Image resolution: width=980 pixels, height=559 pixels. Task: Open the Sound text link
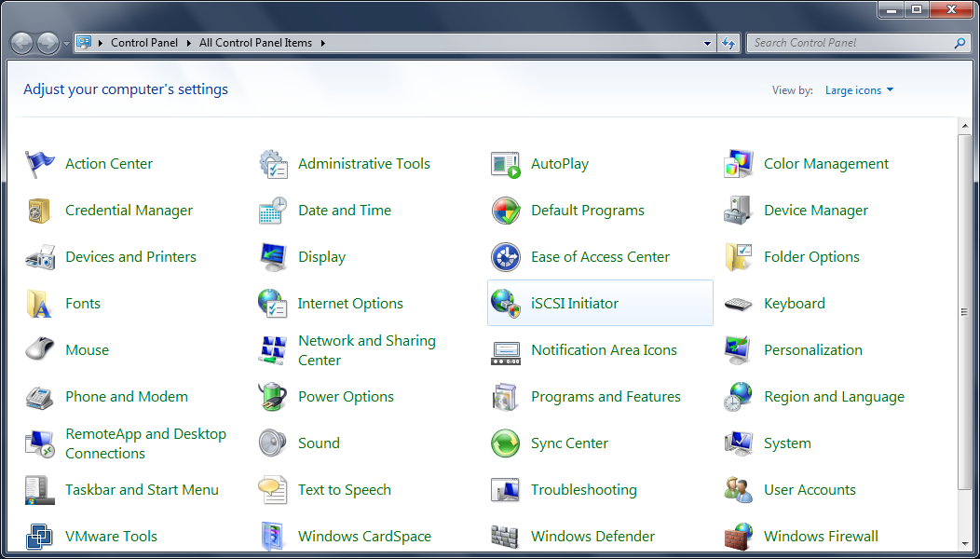pos(319,443)
